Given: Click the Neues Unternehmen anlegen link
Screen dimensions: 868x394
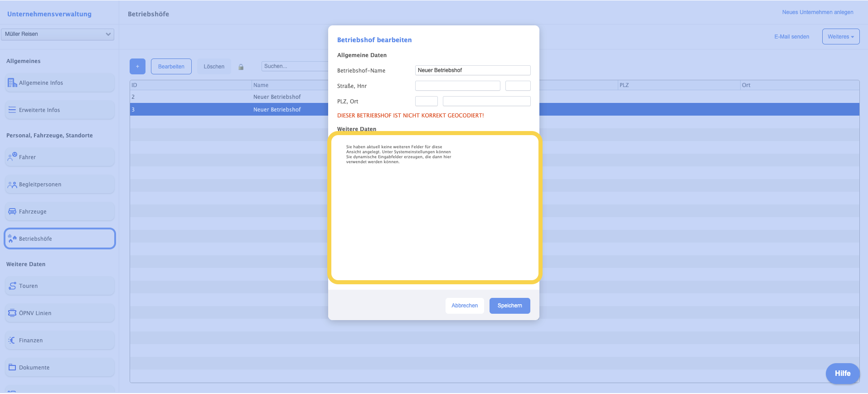Looking at the screenshot, I should [x=817, y=12].
